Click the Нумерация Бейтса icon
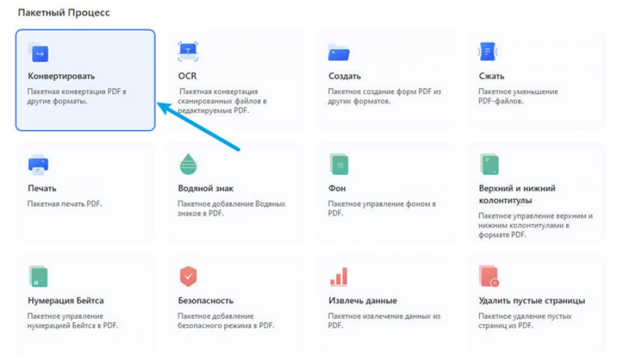 38,277
